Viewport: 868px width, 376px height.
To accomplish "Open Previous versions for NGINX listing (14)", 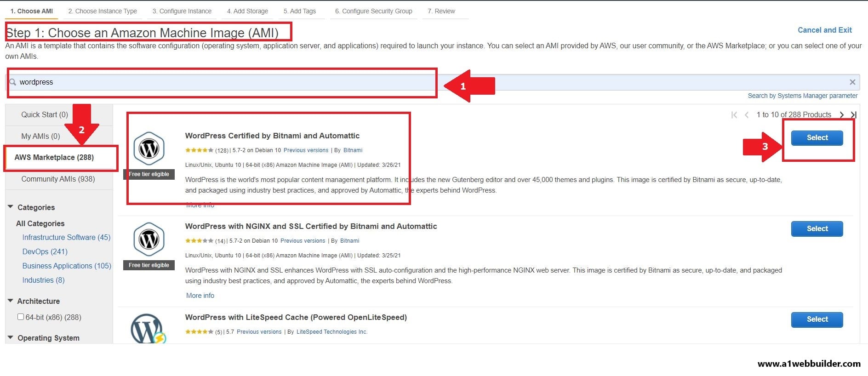I will [x=303, y=241].
